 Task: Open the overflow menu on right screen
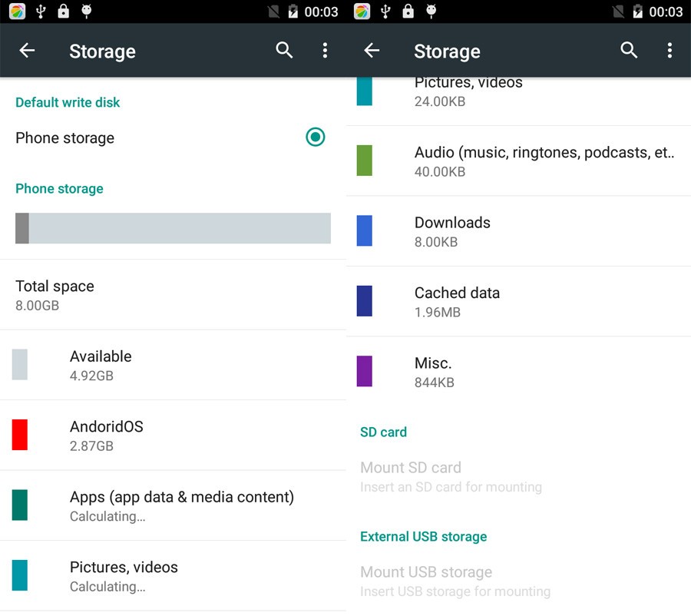click(670, 51)
